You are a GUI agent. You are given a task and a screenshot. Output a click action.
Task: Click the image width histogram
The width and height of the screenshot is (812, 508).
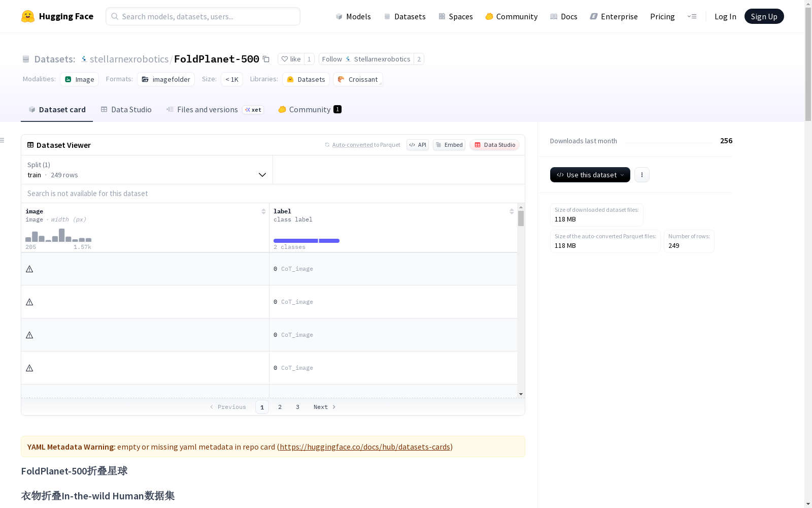58,235
